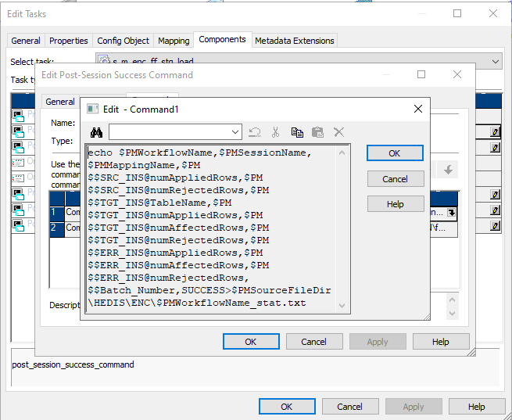512x420 pixels.
Task: Click the paste clipboard icon
Action: coord(317,132)
